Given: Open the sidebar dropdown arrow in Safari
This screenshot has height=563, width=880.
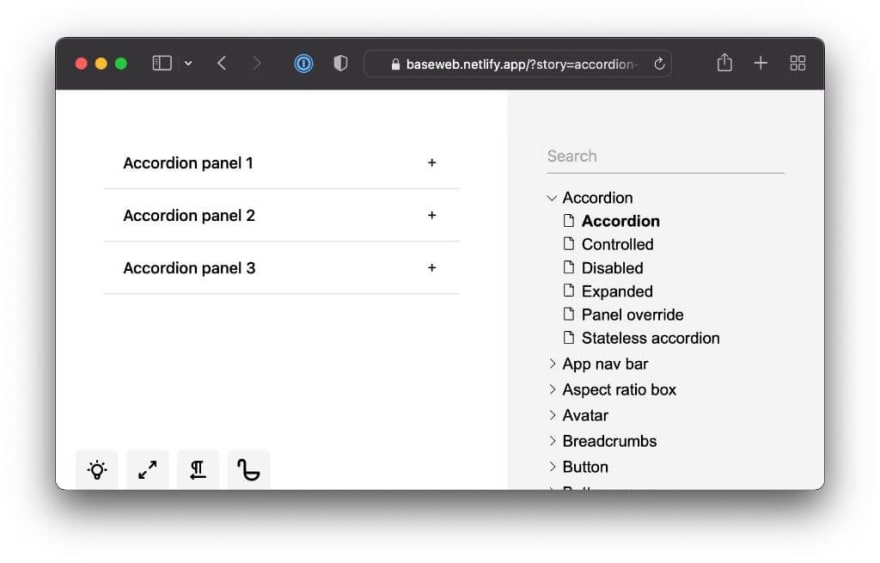Looking at the screenshot, I should click(x=189, y=63).
